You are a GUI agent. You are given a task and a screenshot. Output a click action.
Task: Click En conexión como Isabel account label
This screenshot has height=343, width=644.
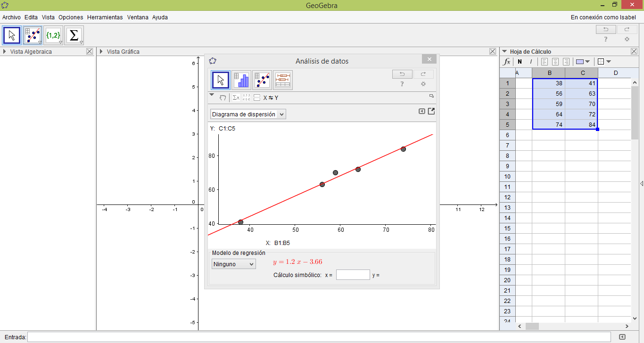click(603, 17)
